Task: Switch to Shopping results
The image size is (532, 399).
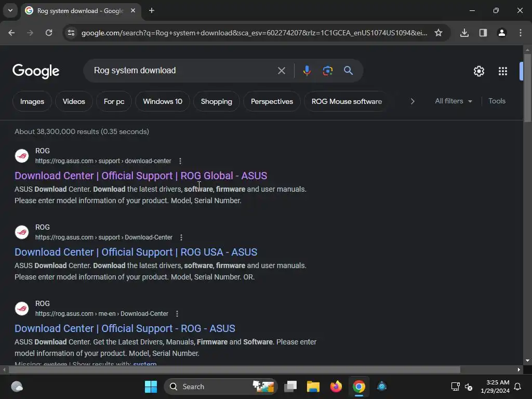Action: (217, 101)
